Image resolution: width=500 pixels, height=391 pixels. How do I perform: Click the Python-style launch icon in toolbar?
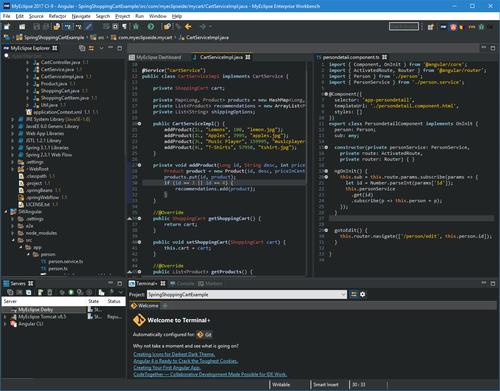click(57, 26)
